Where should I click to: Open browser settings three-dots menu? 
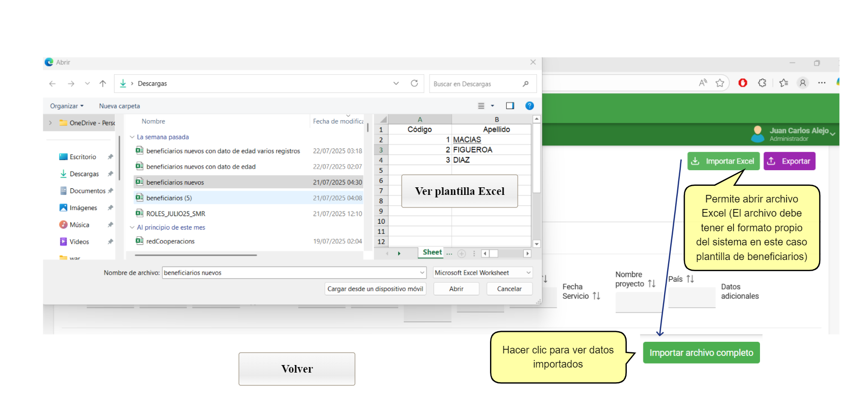(822, 83)
